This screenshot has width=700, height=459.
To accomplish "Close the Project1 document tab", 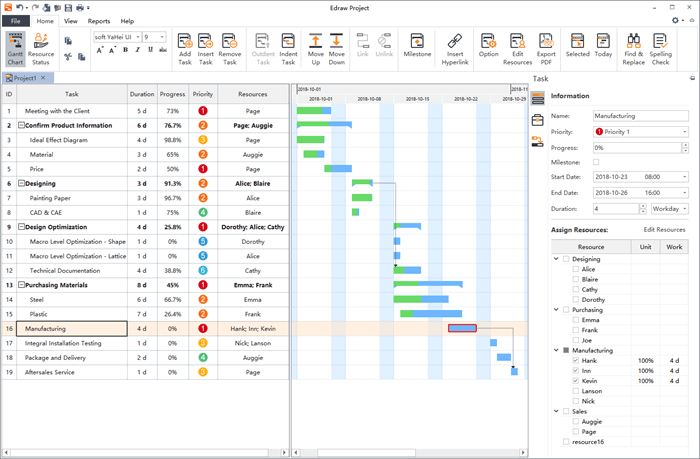I will pos(43,78).
